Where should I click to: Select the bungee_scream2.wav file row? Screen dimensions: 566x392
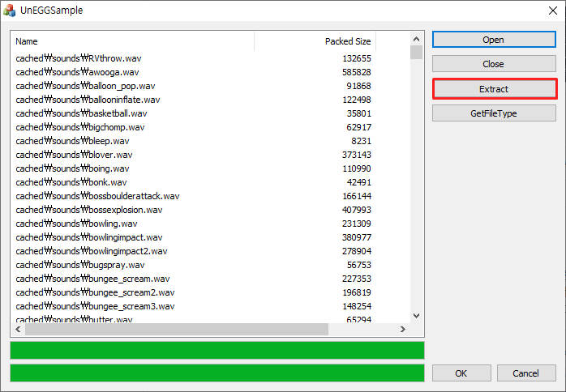(x=193, y=292)
